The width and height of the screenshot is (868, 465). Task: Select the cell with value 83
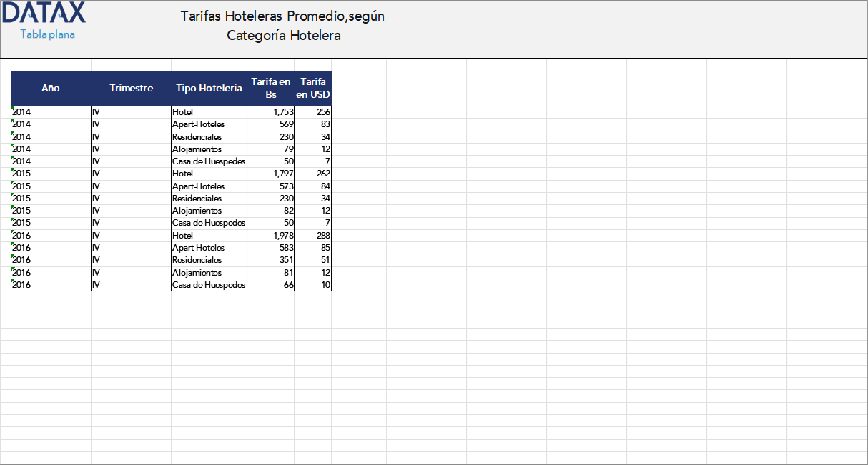point(312,124)
